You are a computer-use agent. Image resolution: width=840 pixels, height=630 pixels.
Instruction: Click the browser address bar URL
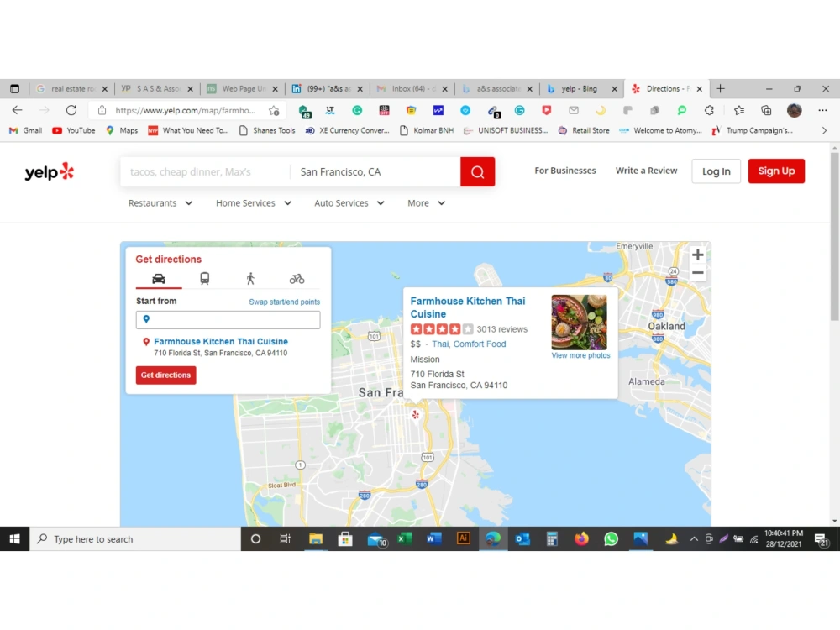pos(186,110)
